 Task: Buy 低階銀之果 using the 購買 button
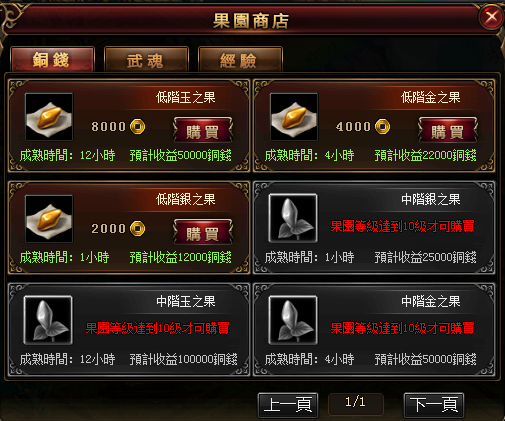[203, 231]
